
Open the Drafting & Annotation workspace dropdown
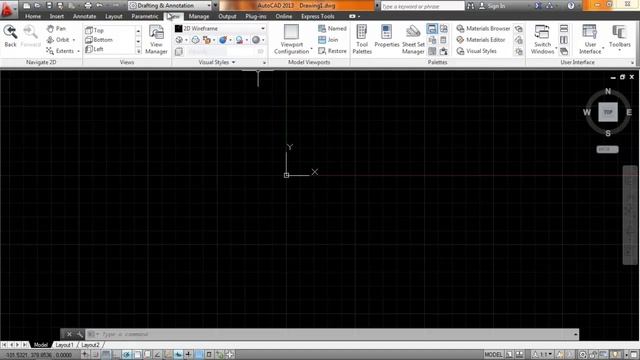[170, 6]
